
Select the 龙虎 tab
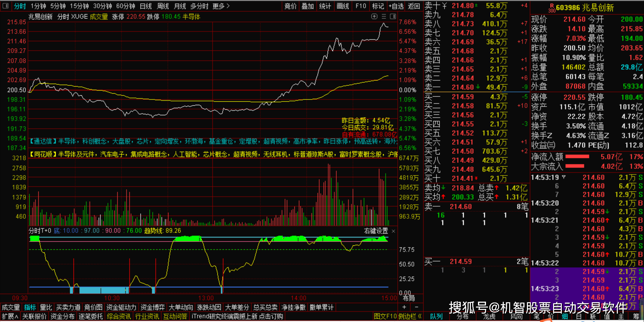point(489,316)
